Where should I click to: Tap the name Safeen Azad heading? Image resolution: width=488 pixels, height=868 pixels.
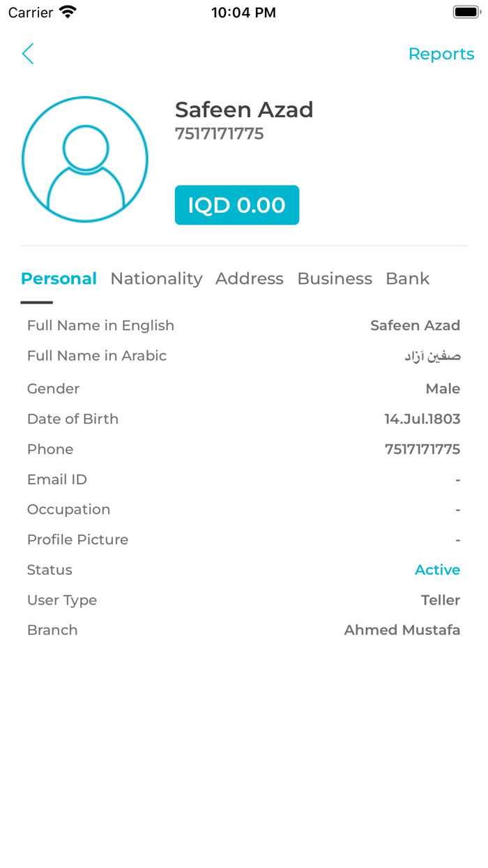(244, 110)
